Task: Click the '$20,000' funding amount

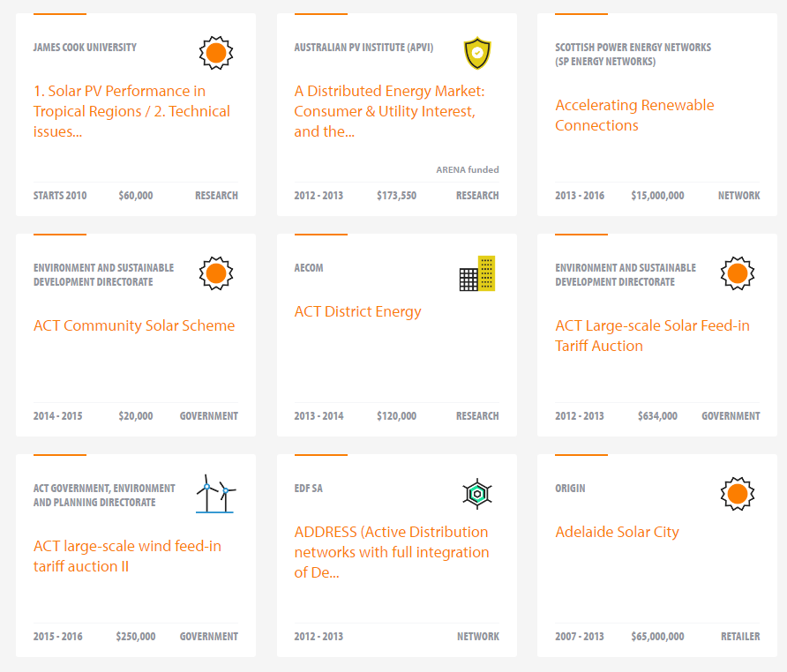Action: click(x=136, y=415)
